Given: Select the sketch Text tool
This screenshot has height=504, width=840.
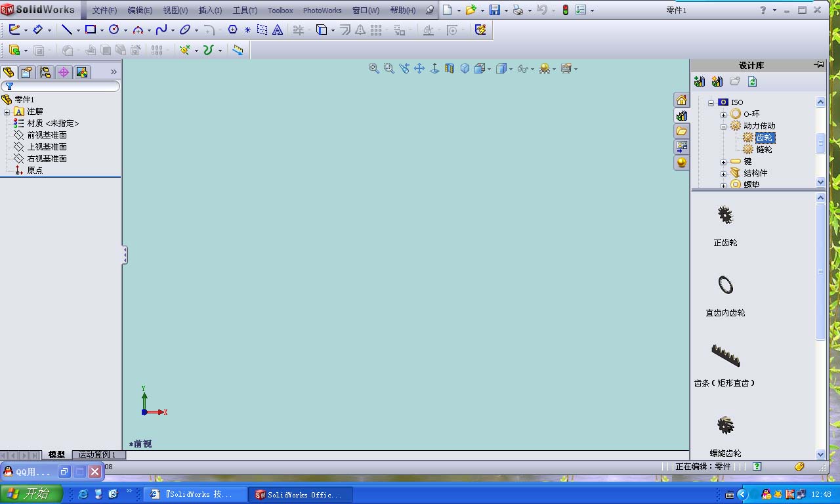Looking at the screenshot, I should click(x=278, y=30).
